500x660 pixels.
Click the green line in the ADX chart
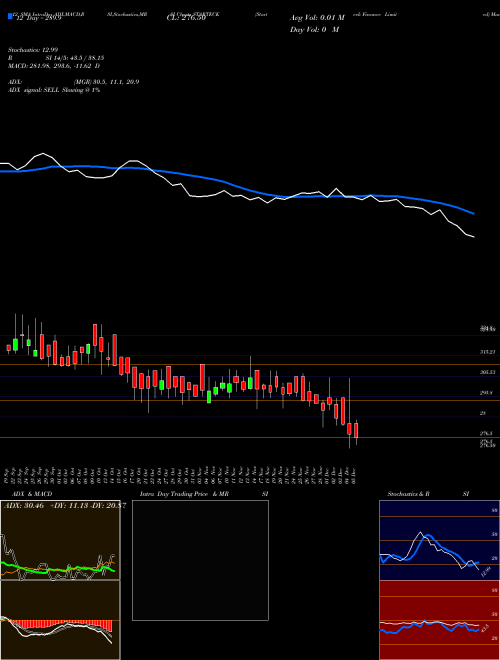(59, 568)
